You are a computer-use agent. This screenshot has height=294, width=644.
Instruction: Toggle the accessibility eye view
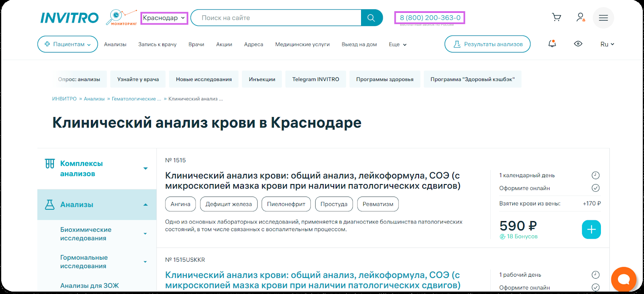578,44
